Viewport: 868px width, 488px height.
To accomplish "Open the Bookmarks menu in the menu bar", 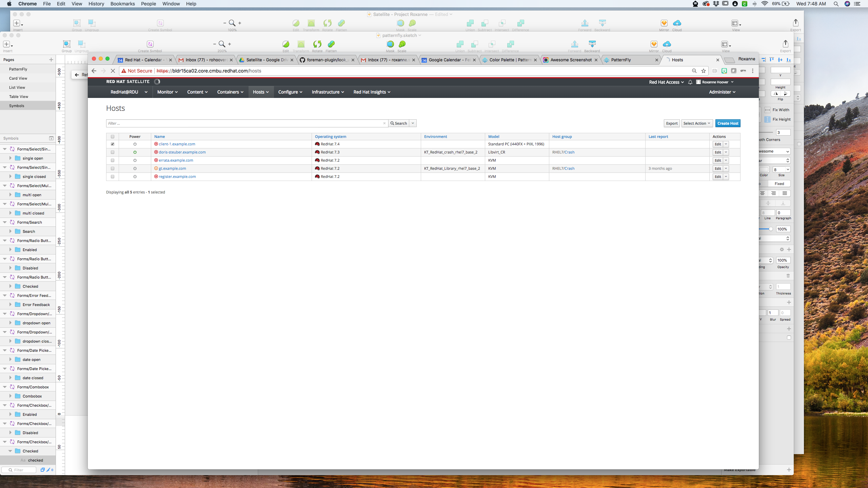I will [x=122, y=4].
